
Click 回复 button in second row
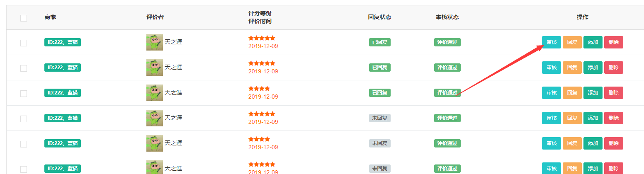(572, 68)
